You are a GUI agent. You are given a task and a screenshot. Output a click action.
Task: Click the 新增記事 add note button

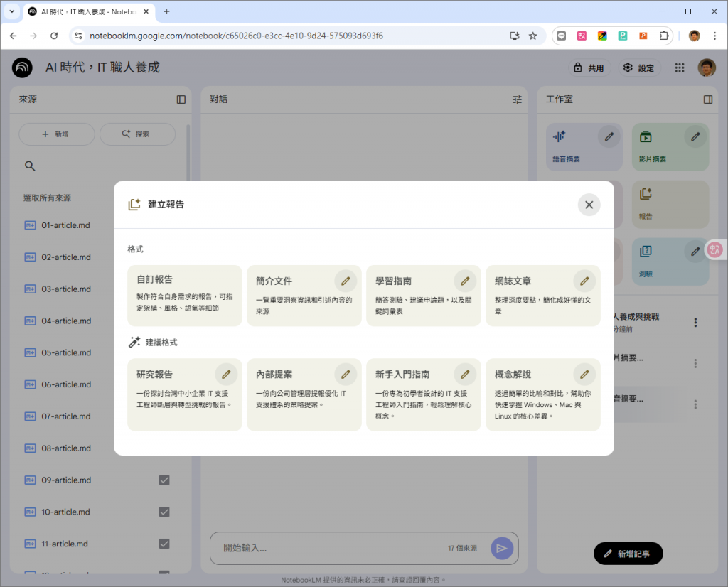[x=628, y=554]
